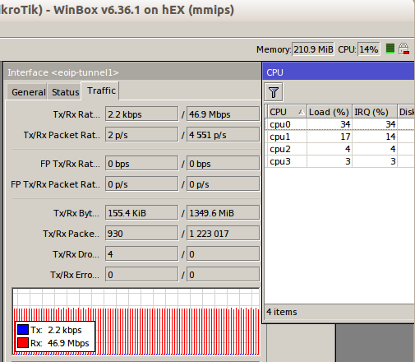Viewport: 415px width, 362px height.
Task: Click the CPU window title bar
Action: point(339,72)
